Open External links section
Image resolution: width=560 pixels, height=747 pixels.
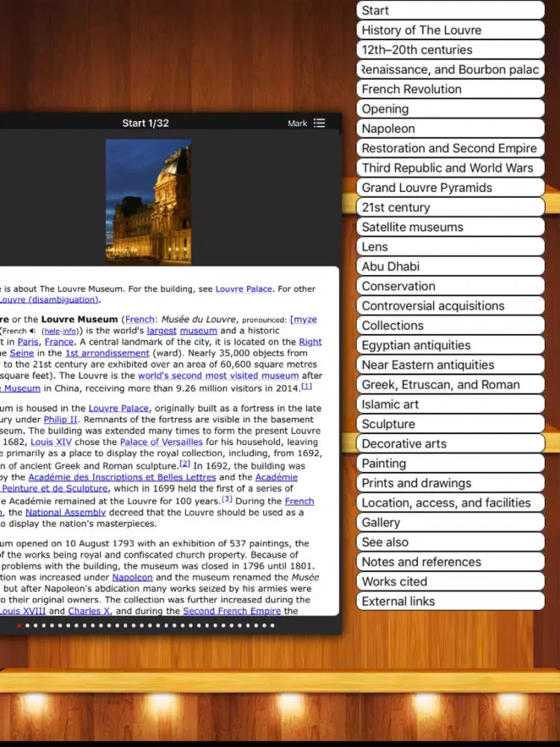click(x=450, y=601)
